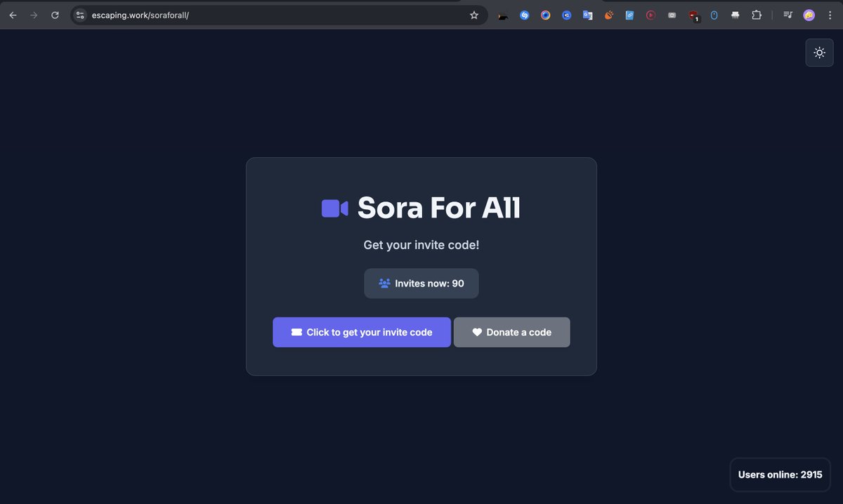Click the escaping.work/soraforall/ address bar

(277, 15)
